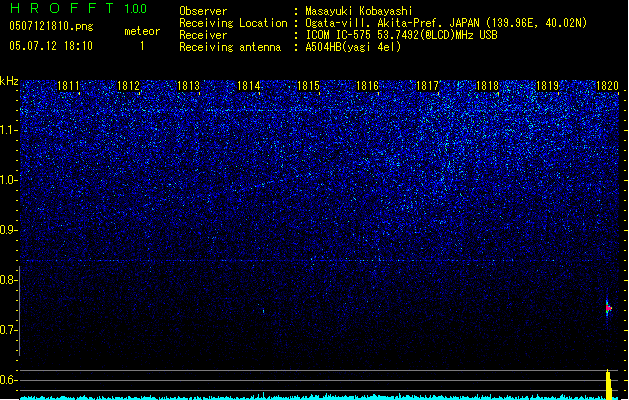The width and height of the screenshot is (629, 400).
Task: Click the 0.7 frequency axis label
Action: click(9, 330)
